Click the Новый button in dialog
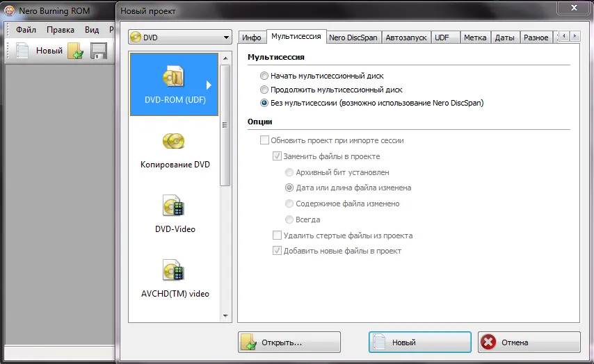The image size is (594, 364). click(420, 342)
